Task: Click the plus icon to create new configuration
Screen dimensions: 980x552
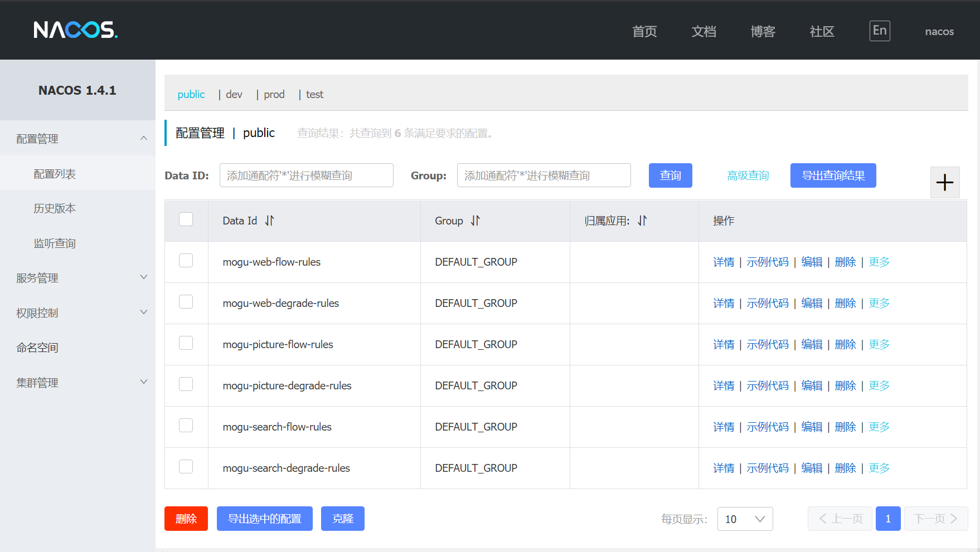Action: pos(944,182)
